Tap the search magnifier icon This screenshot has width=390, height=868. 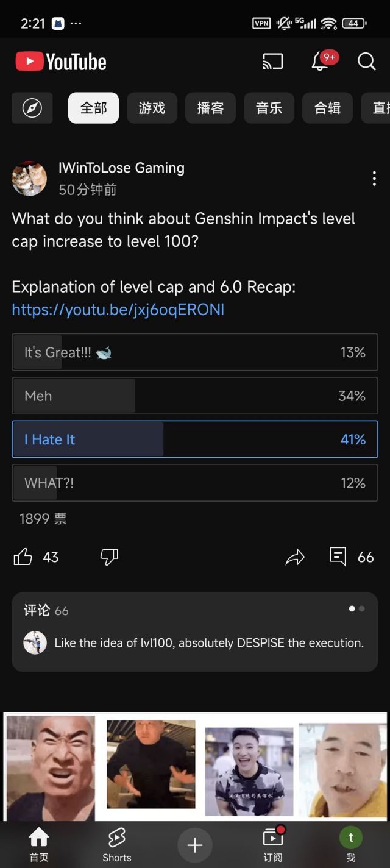tap(366, 62)
